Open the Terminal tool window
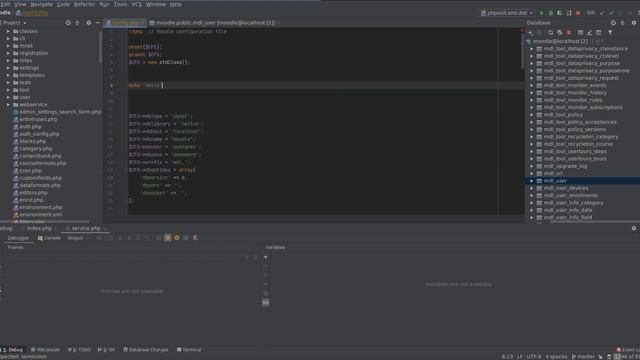The height and width of the screenshot is (360, 640). [189, 350]
